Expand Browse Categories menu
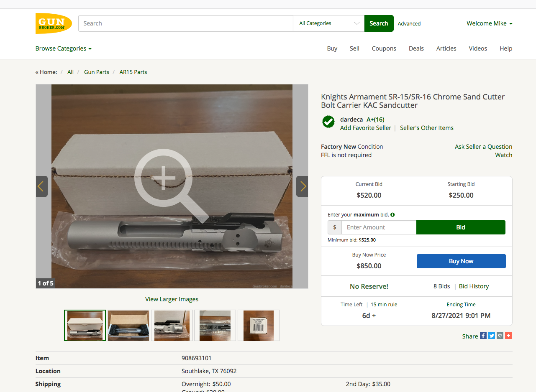The image size is (536, 392). 64,48
